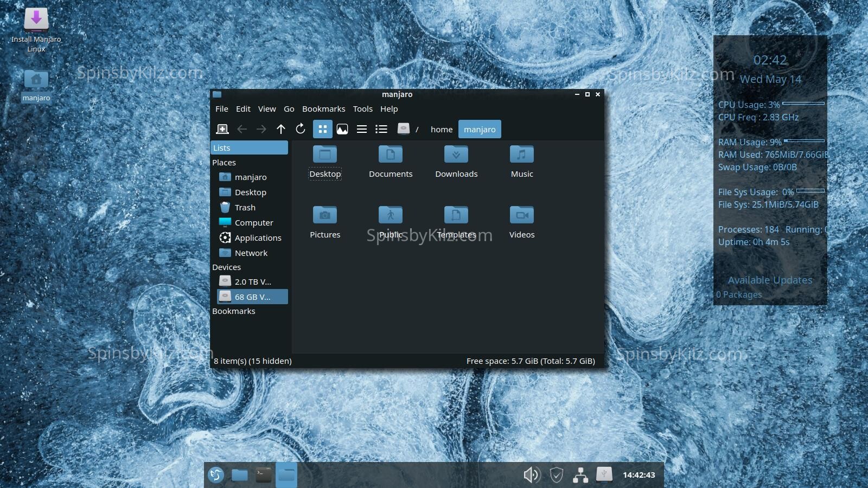Screen dimensions: 868x488
Task: Click the free space status text
Action: [531, 361]
